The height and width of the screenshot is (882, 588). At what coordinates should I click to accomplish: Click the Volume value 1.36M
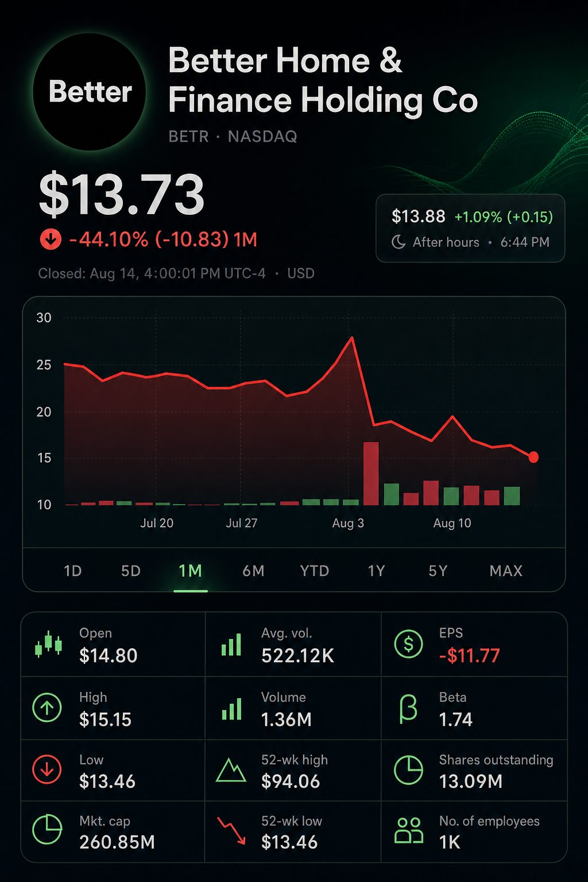click(286, 719)
